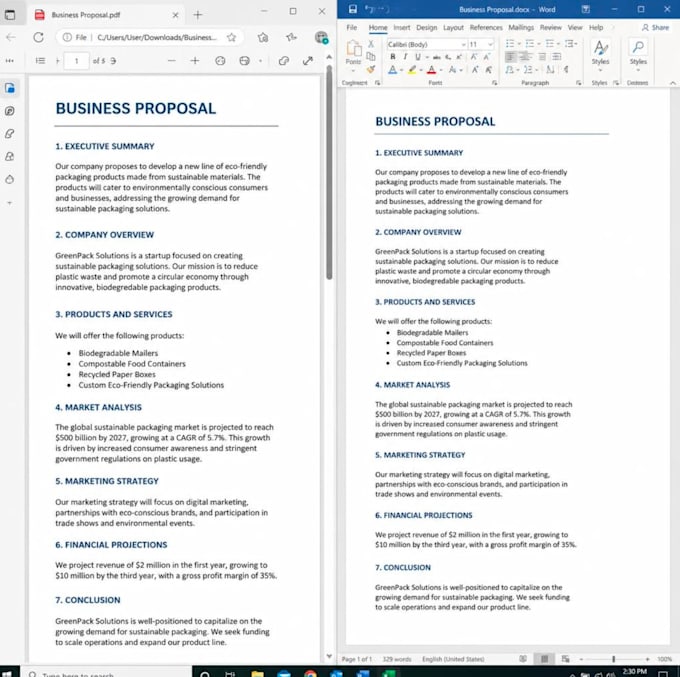680x677 pixels.
Task: Click the rotate icon in PDF toolbar
Action: (x=220, y=61)
